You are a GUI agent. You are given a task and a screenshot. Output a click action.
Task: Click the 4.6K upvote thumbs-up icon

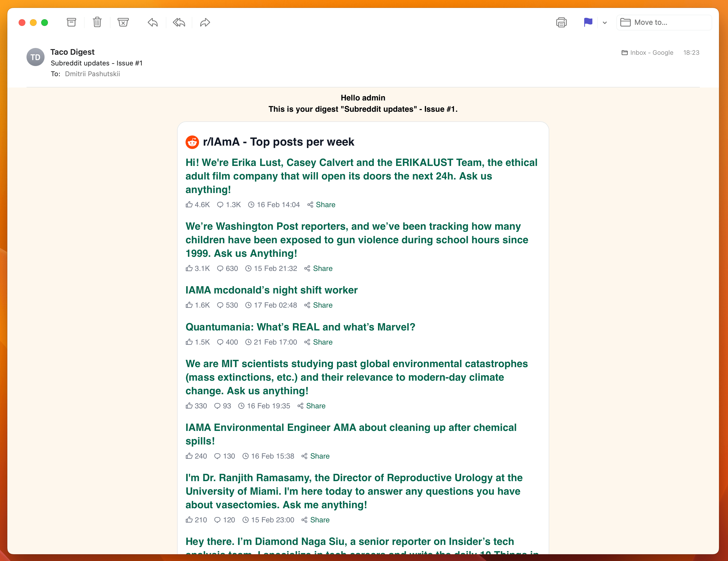pos(189,205)
